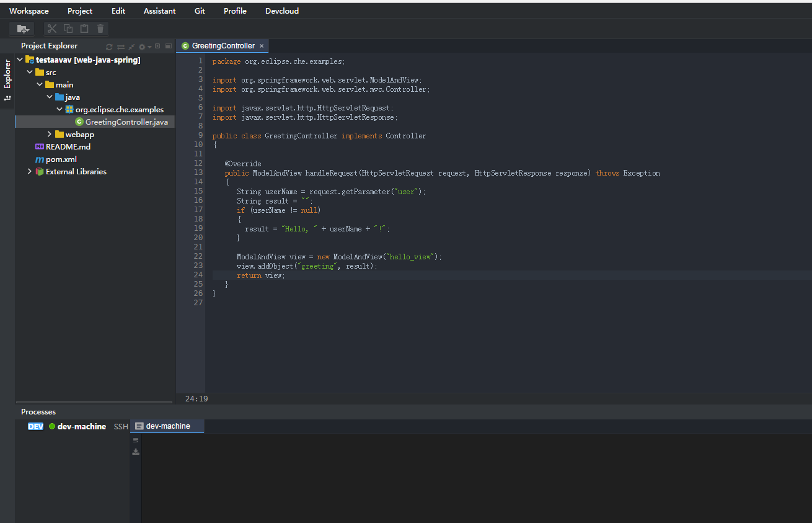Download the dev-machine output log
The width and height of the screenshot is (812, 523).
136,452
